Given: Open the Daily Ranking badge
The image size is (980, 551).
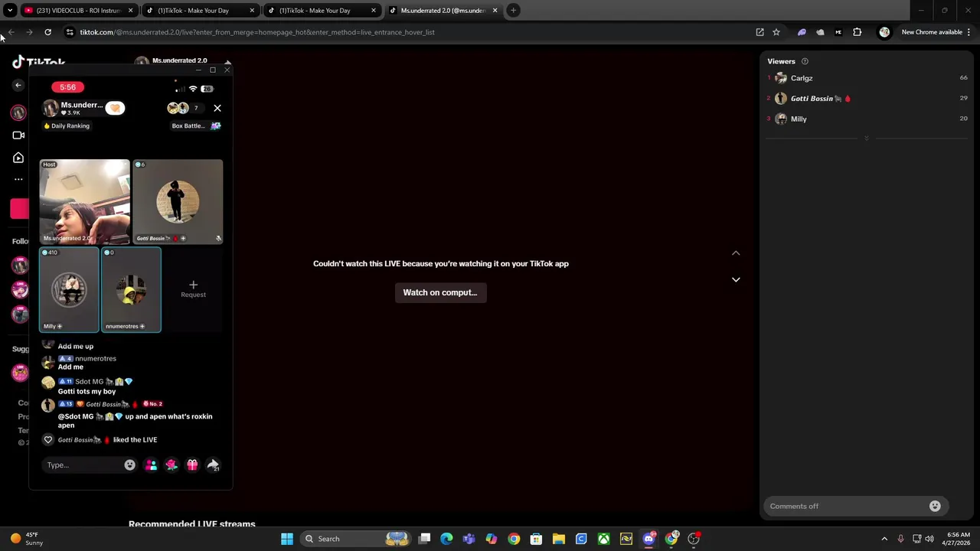Looking at the screenshot, I should [x=67, y=126].
